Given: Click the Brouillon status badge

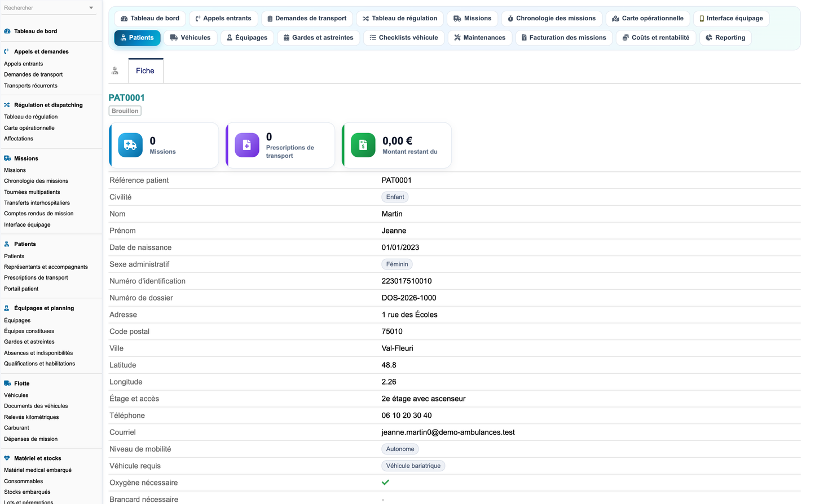Looking at the screenshot, I should 125,111.
